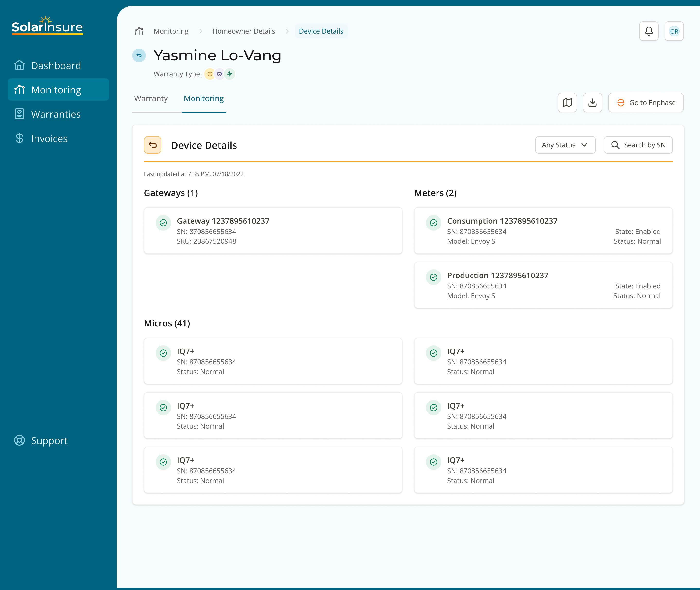The image size is (700, 590).
Task: Click the sun icon next to Warranty Type
Action: pos(210,74)
